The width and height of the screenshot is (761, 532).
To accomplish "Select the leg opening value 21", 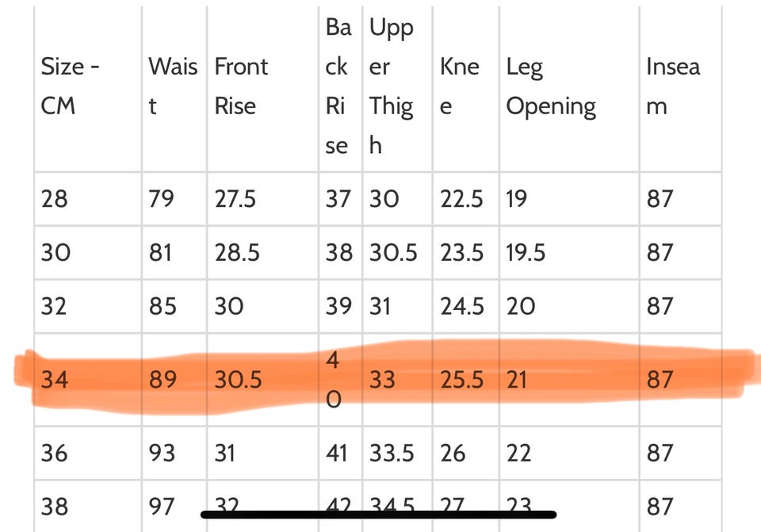I will coord(517,380).
